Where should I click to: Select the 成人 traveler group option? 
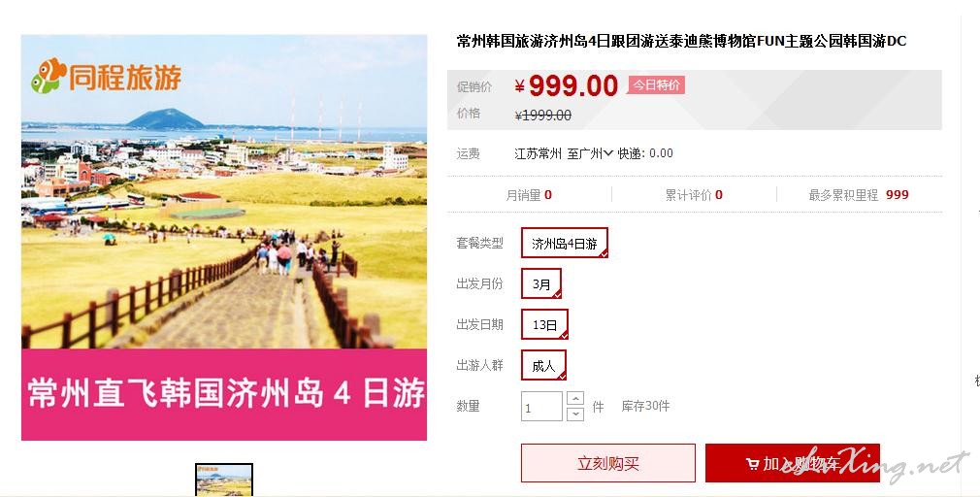[x=543, y=366]
